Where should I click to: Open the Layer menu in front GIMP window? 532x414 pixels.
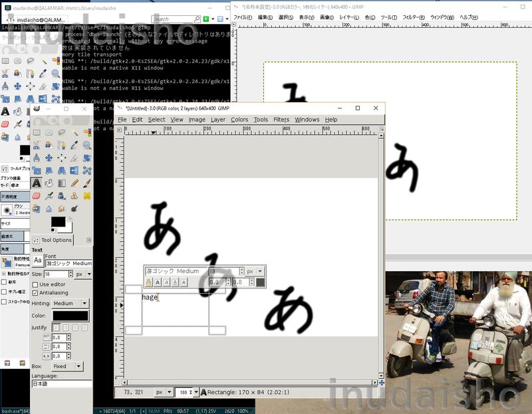[x=218, y=120]
